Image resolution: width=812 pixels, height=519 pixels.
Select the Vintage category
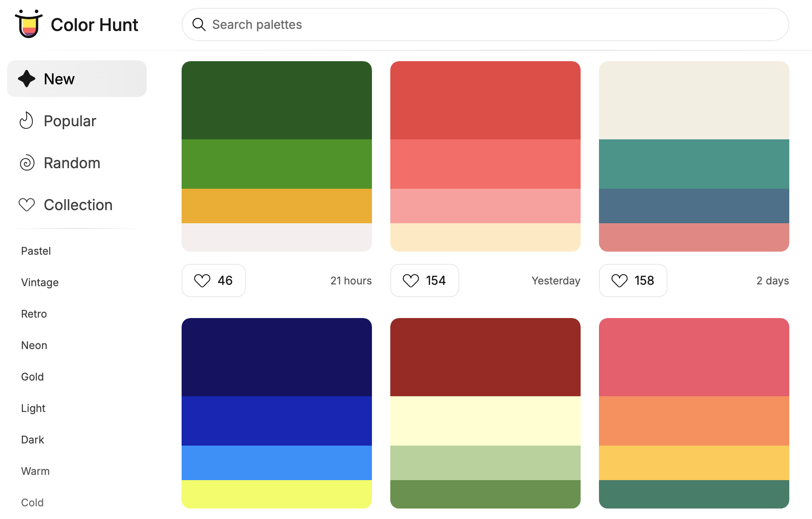[40, 282]
